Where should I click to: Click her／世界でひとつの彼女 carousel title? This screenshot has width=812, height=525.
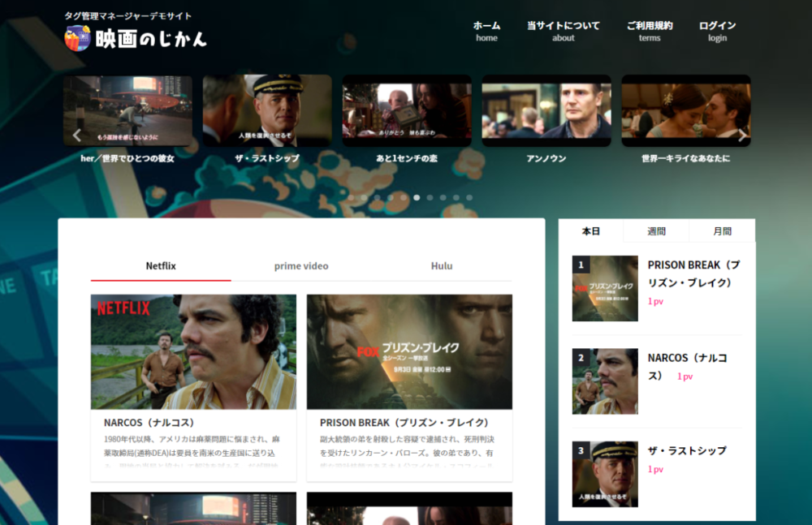click(127, 158)
